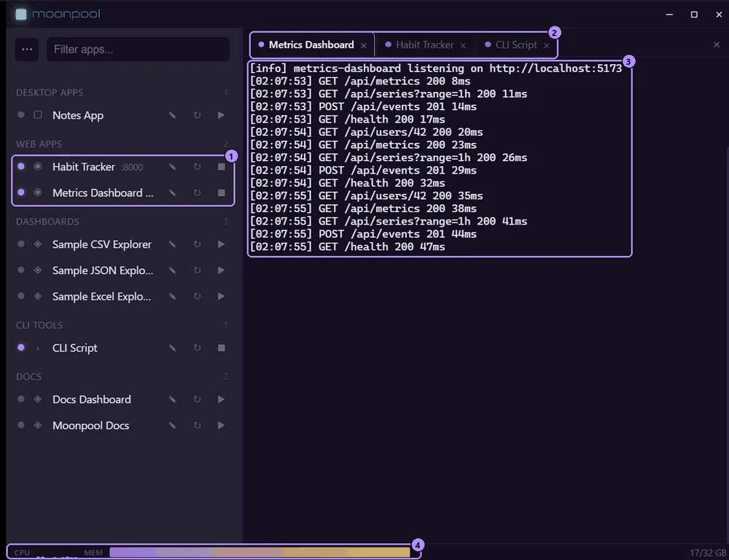Switch to the Metrics Dashboard tab
The image size is (729, 560).
[311, 45]
